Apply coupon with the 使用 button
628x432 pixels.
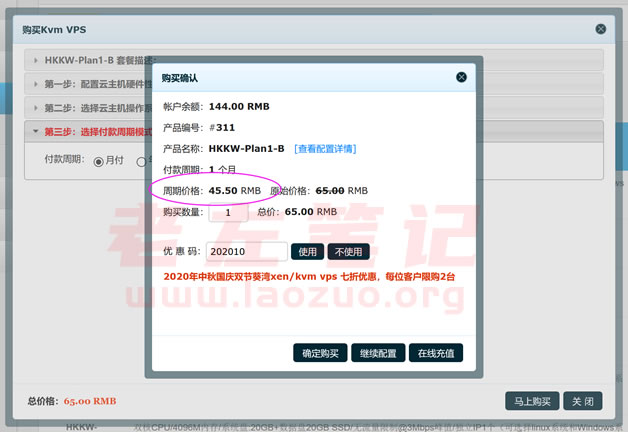pos(309,252)
